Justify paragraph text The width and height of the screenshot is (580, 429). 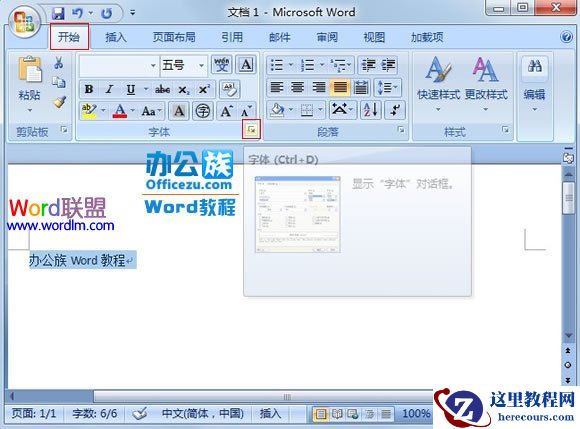click(340, 88)
